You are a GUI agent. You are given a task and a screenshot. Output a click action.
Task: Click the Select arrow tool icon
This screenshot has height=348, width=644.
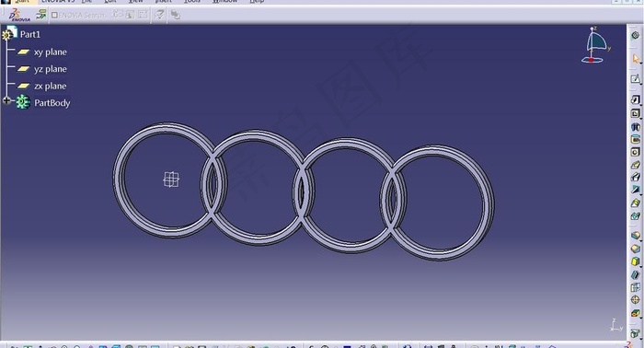pyautogui.click(x=636, y=59)
